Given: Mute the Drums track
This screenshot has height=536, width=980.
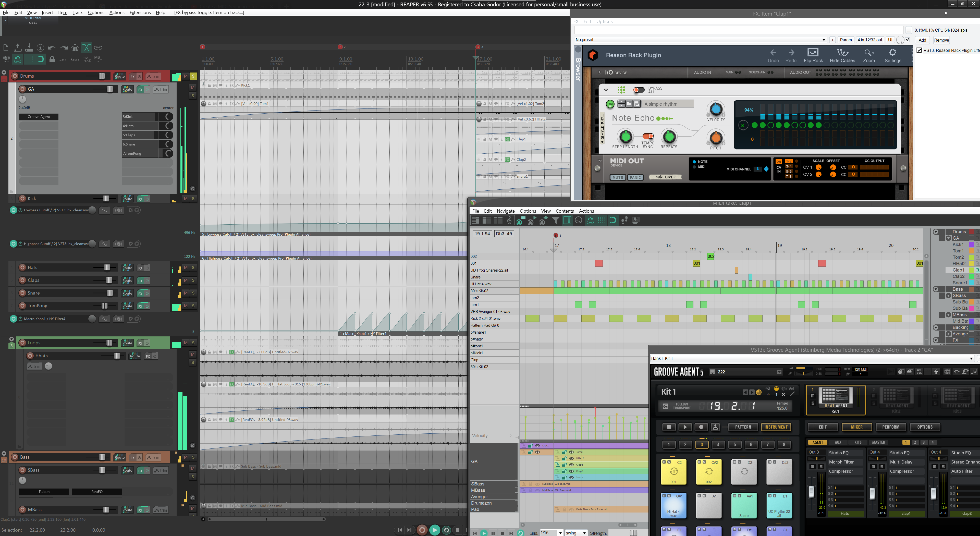Looking at the screenshot, I should tap(186, 76).
